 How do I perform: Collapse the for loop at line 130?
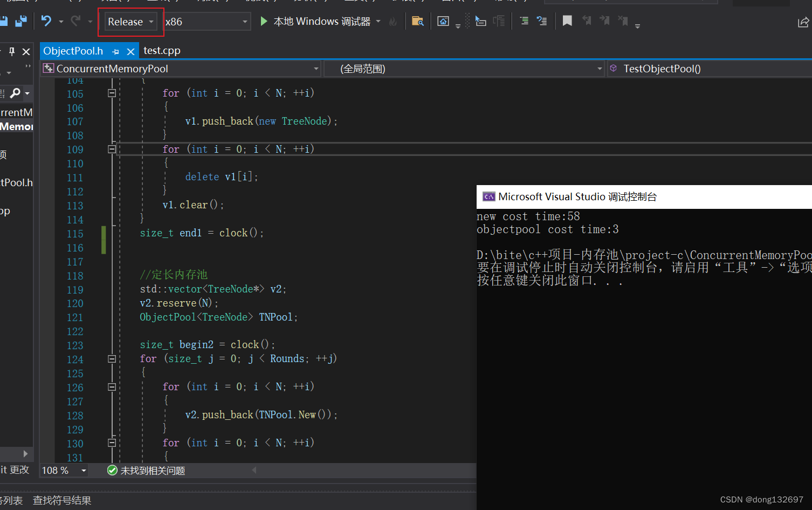pos(112,443)
